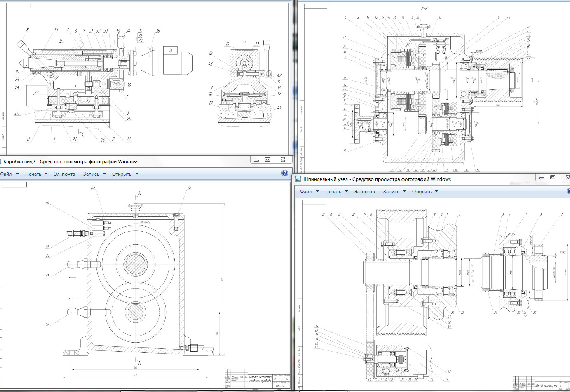This screenshot has width=570, height=392.
Task: Click Эл. почта in Коробка вид2 window
Action: click(x=64, y=174)
